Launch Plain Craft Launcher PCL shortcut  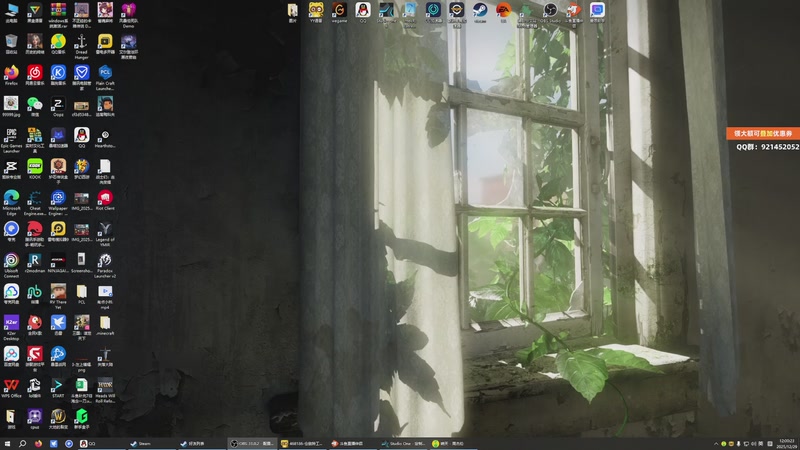point(105,78)
